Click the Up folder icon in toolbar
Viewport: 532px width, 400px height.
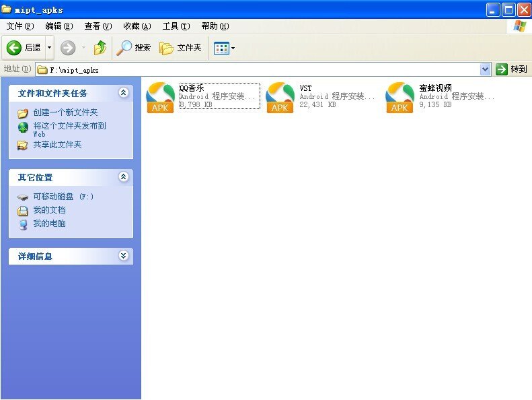(100, 48)
